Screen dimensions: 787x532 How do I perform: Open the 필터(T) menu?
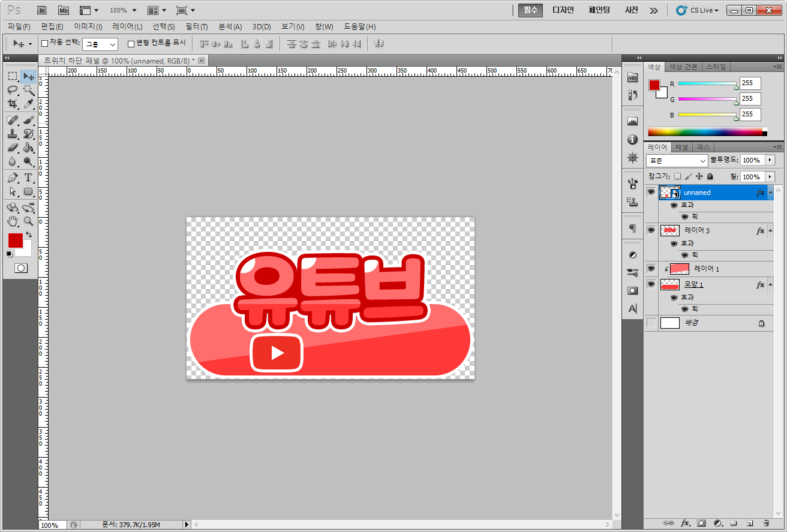197,27
